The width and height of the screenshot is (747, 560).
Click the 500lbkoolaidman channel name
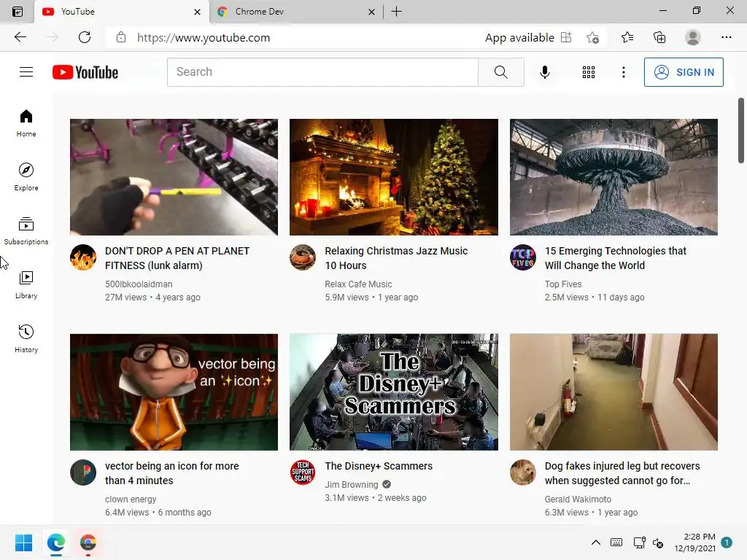pyautogui.click(x=139, y=284)
